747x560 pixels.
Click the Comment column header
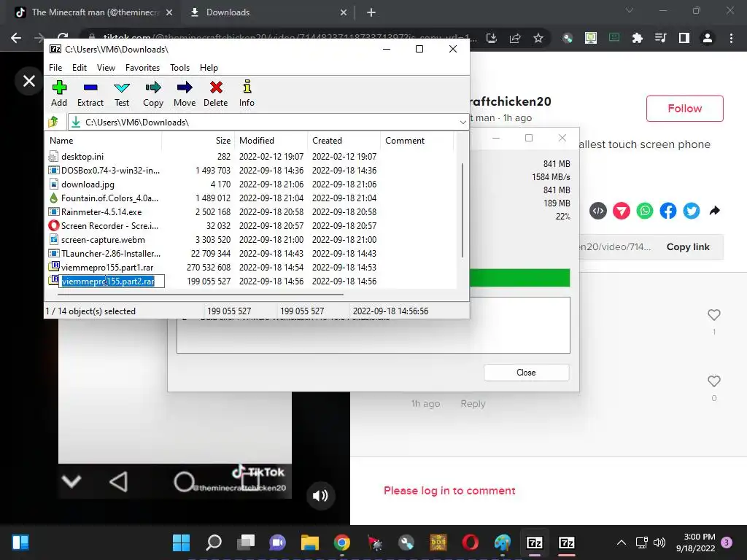tap(417, 141)
